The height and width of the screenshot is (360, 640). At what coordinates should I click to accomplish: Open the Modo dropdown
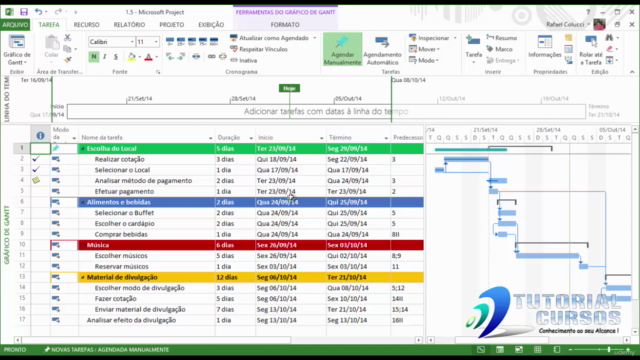coord(424,60)
